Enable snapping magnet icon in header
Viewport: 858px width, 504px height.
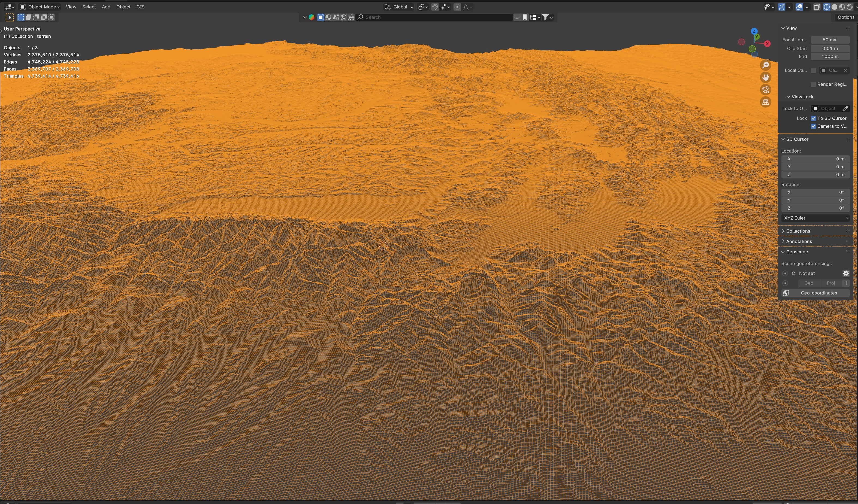435,7
